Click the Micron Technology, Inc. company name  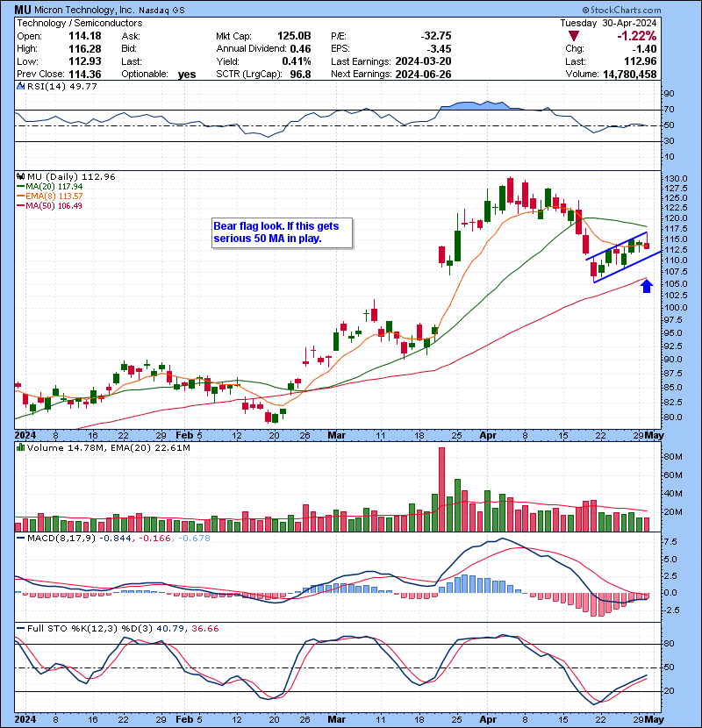84,11
